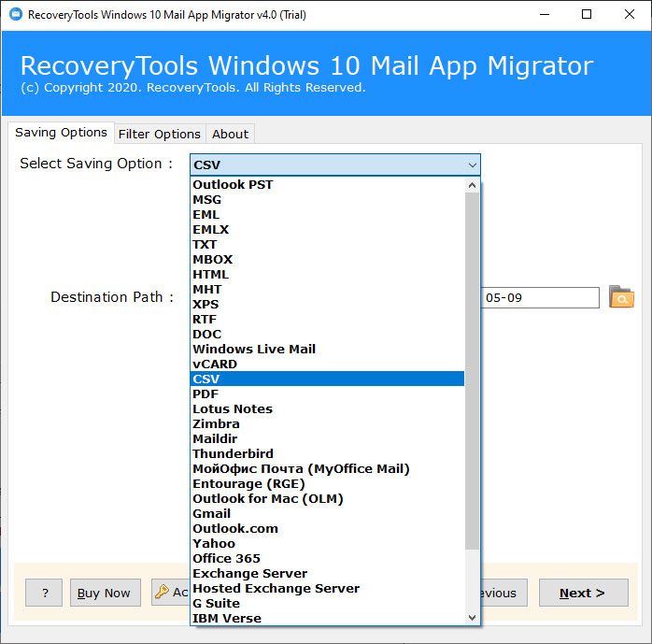Select Entourage (RGE) option
Screen dimensions: 652x644
pos(327,483)
